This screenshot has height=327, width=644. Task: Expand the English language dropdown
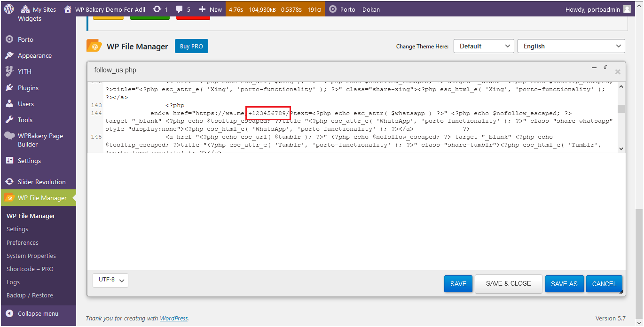point(571,46)
